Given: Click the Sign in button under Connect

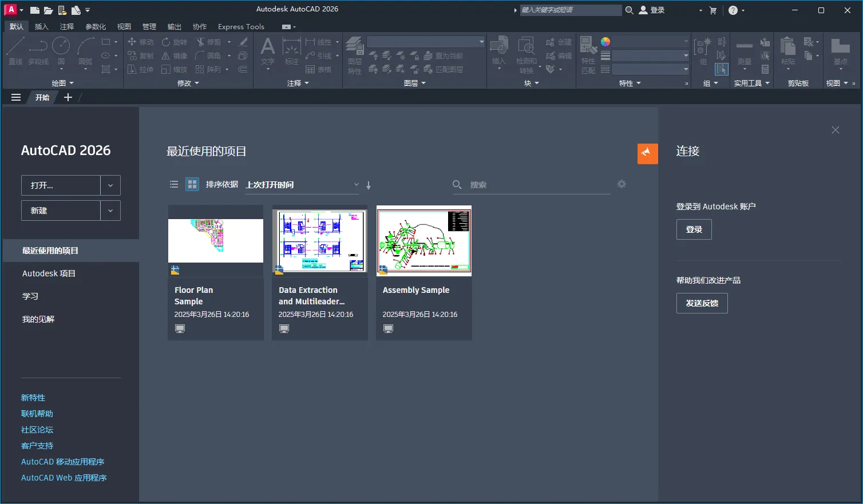Looking at the screenshot, I should [x=694, y=229].
